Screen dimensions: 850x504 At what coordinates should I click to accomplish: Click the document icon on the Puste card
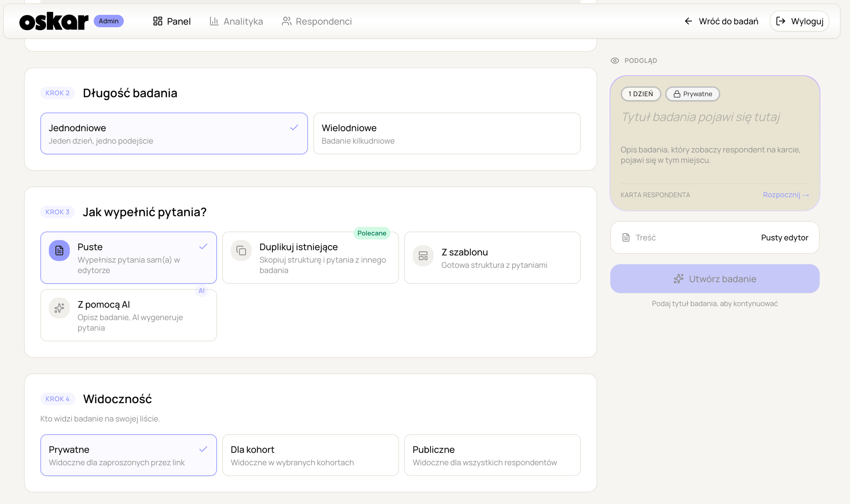coord(59,251)
